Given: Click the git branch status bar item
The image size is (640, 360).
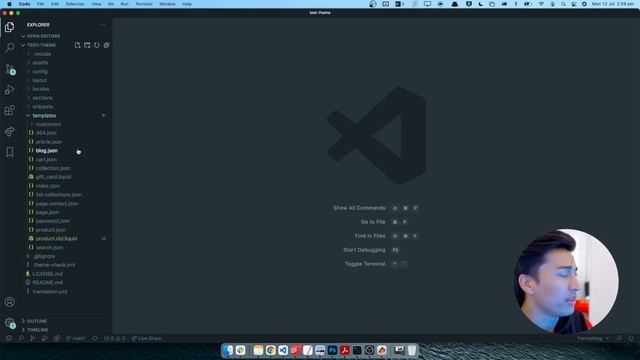Looking at the screenshot, I should click(x=76, y=338).
